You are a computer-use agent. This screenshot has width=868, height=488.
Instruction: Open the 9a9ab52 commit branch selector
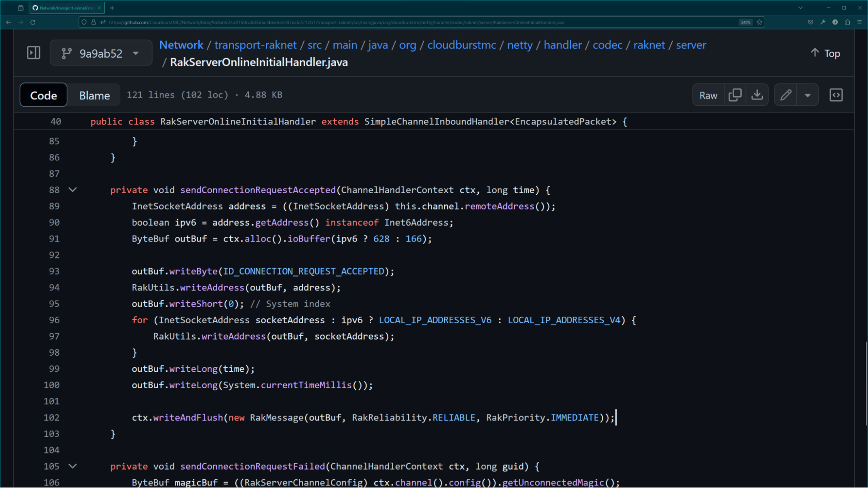click(101, 52)
